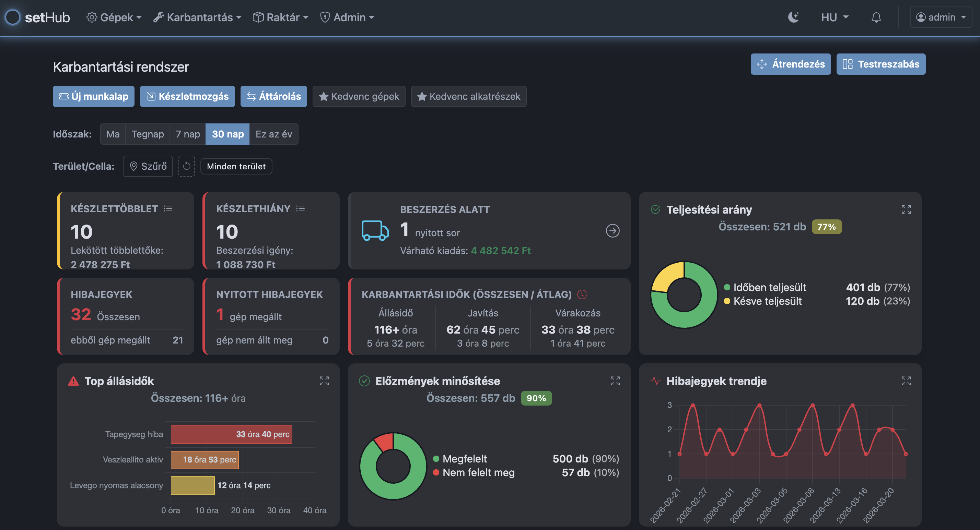Open notifications bell
Image resolution: width=980 pixels, height=530 pixels.
pos(876,17)
